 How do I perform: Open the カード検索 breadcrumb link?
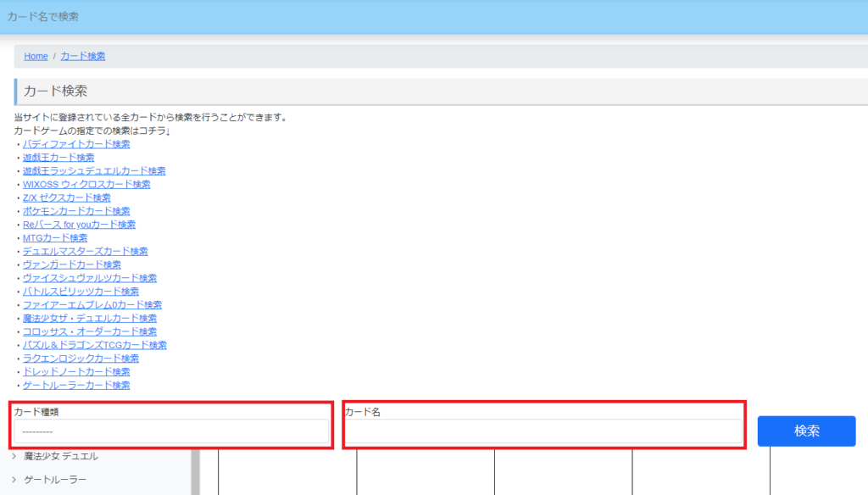[83, 56]
